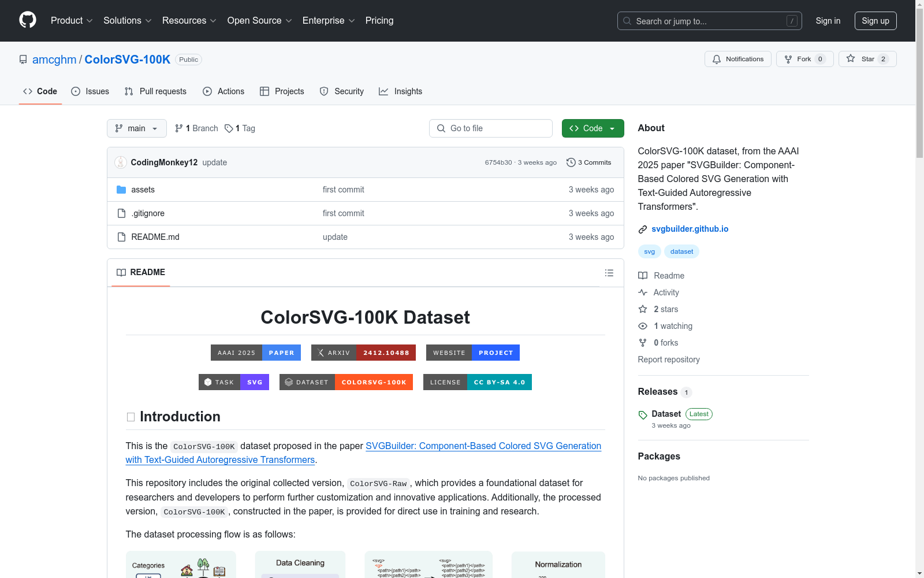Click the repository icon beside amcghm
924x578 pixels.
click(23, 60)
